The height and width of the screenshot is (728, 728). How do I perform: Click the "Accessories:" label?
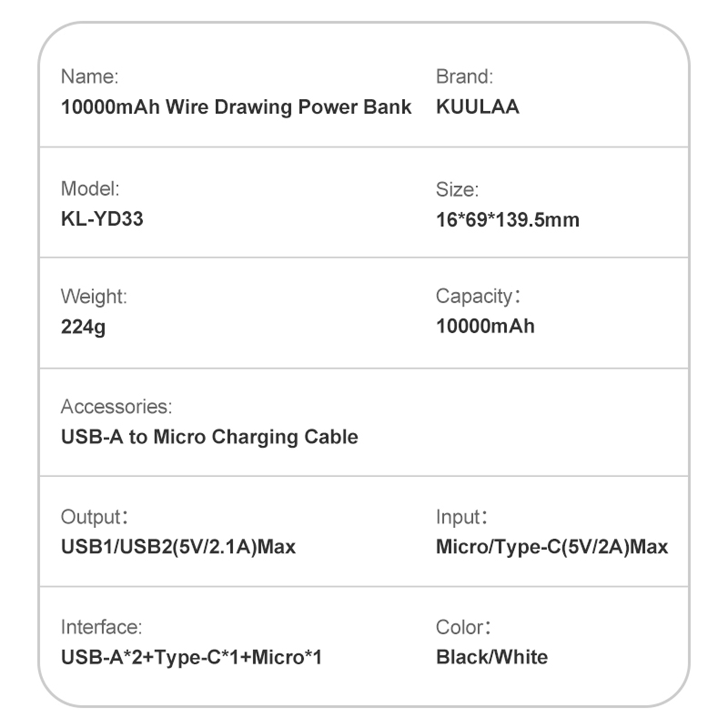(x=116, y=407)
